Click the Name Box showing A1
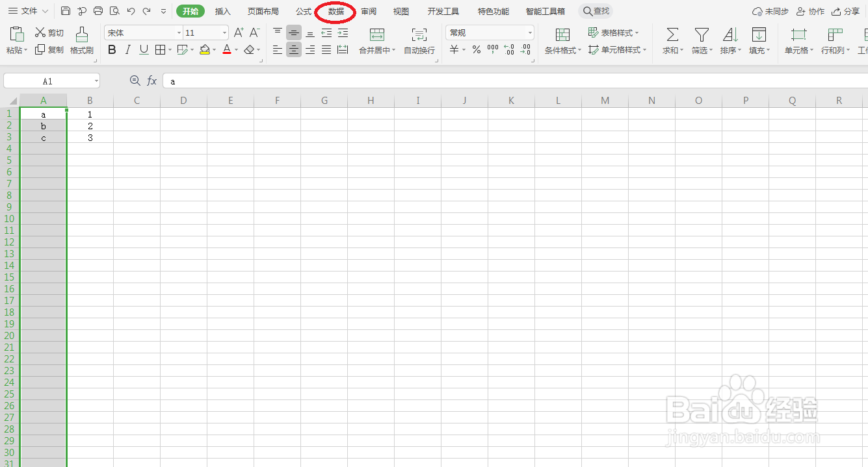Viewport: 868px width, 467px height. click(51, 81)
